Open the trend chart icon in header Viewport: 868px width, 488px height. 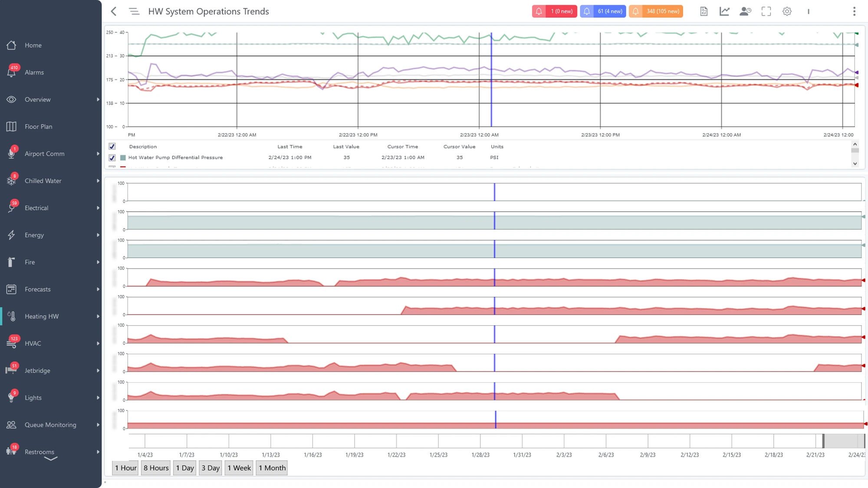(724, 11)
